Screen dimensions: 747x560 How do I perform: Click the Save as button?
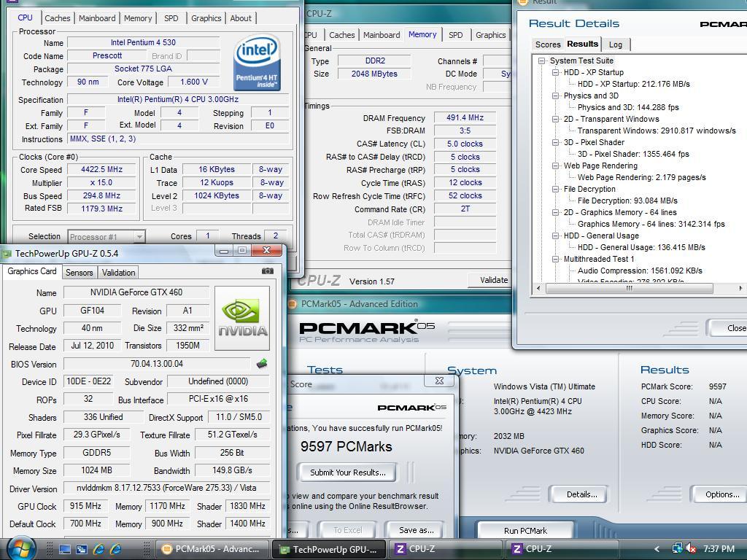[x=416, y=530]
